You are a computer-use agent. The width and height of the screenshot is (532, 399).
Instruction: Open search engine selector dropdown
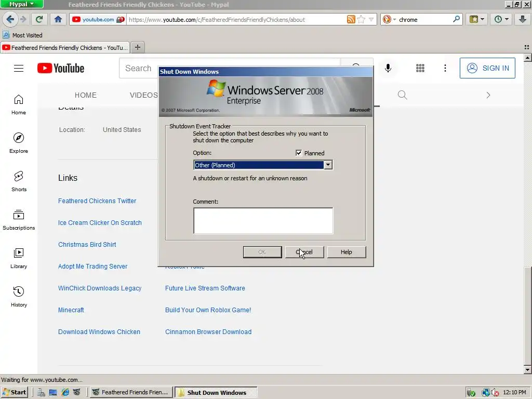click(389, 19)
